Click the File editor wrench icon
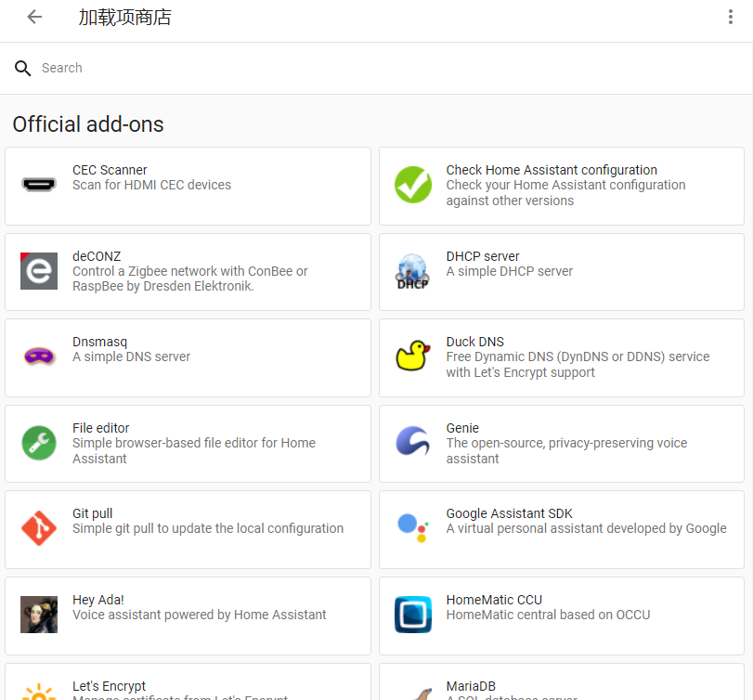The image size is (753, 700). (x=39, y=443)
